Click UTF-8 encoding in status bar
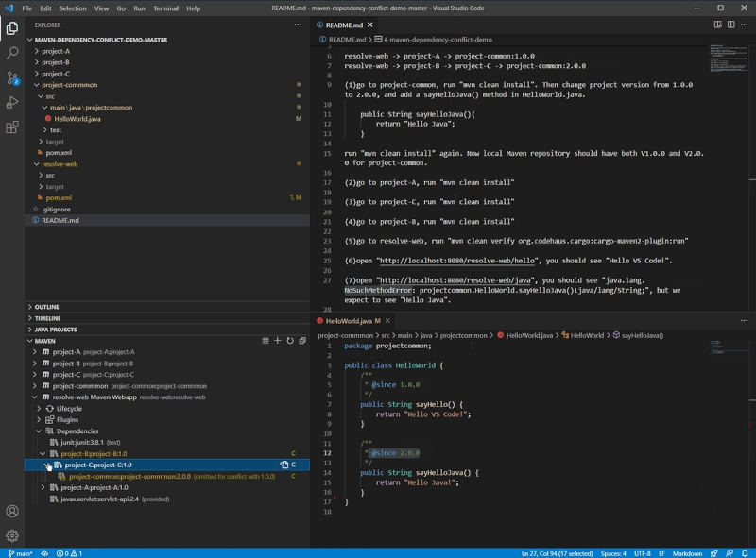756x558 pixels. 643,553
